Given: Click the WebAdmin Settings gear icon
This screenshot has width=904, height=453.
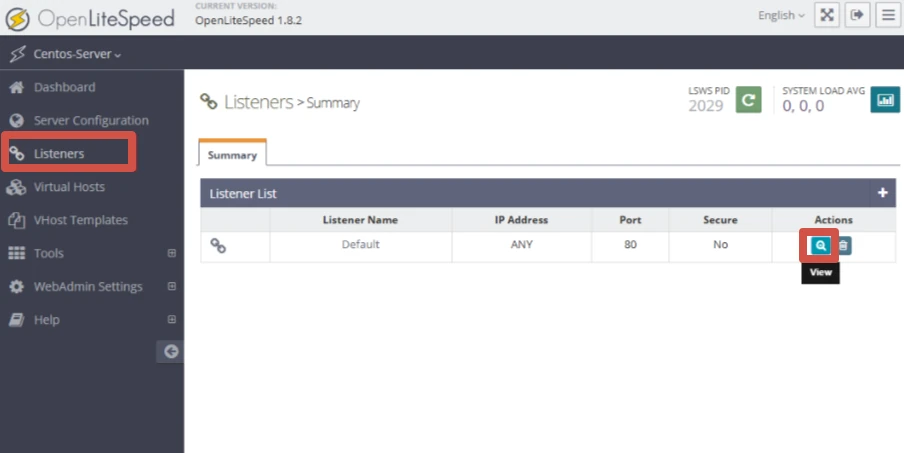Looking at the screenshot, I should click(17, 286).
